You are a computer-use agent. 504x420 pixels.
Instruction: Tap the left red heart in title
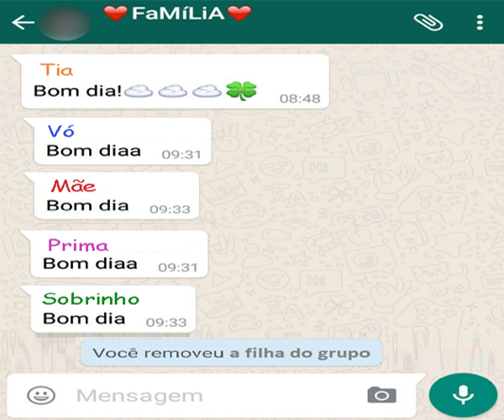point(115,13)
